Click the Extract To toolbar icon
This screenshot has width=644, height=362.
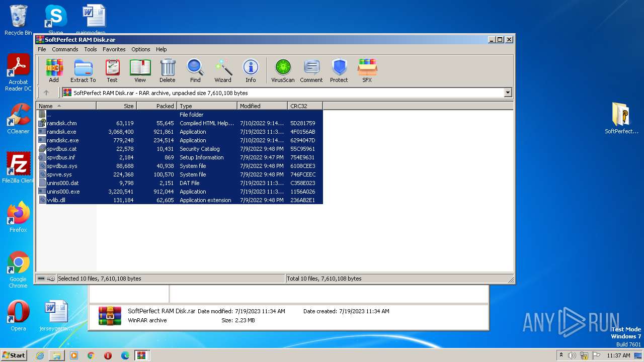tap(83, 70)
